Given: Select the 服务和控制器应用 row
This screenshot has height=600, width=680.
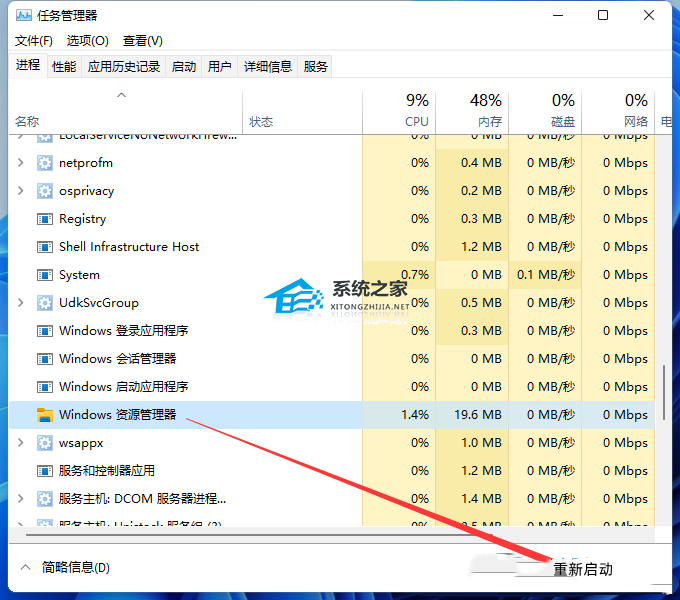Looking at the screenshot, I should click(x=332, y=471).
